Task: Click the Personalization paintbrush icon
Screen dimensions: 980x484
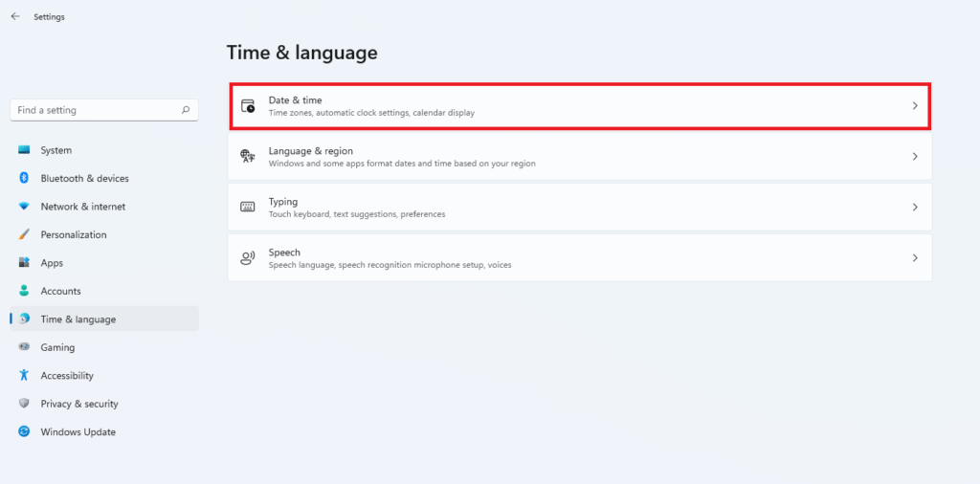Action: click(x=24, y=234)
